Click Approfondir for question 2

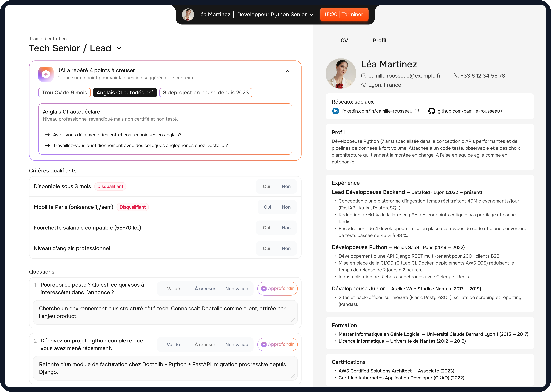[x=277, y=344]
